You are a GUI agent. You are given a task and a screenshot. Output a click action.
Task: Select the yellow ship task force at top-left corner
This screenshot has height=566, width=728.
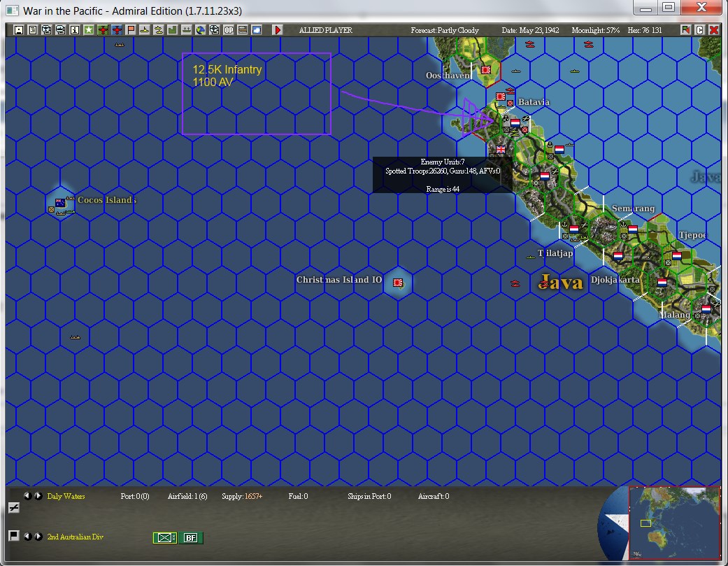120,45
